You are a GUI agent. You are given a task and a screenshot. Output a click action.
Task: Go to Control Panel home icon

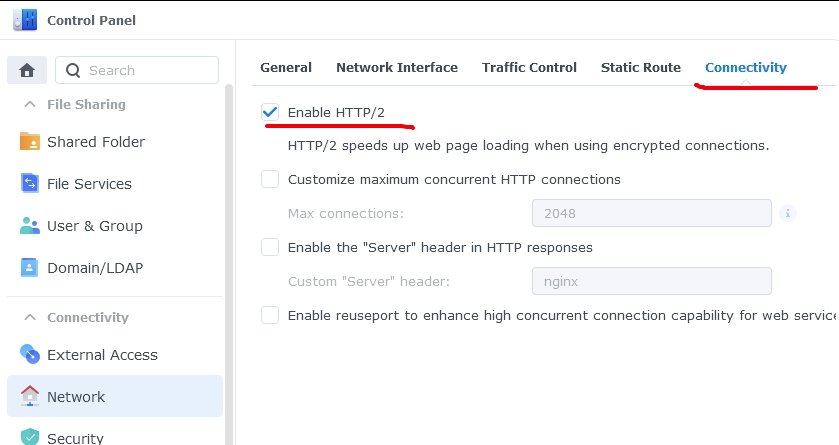[27, 70]
